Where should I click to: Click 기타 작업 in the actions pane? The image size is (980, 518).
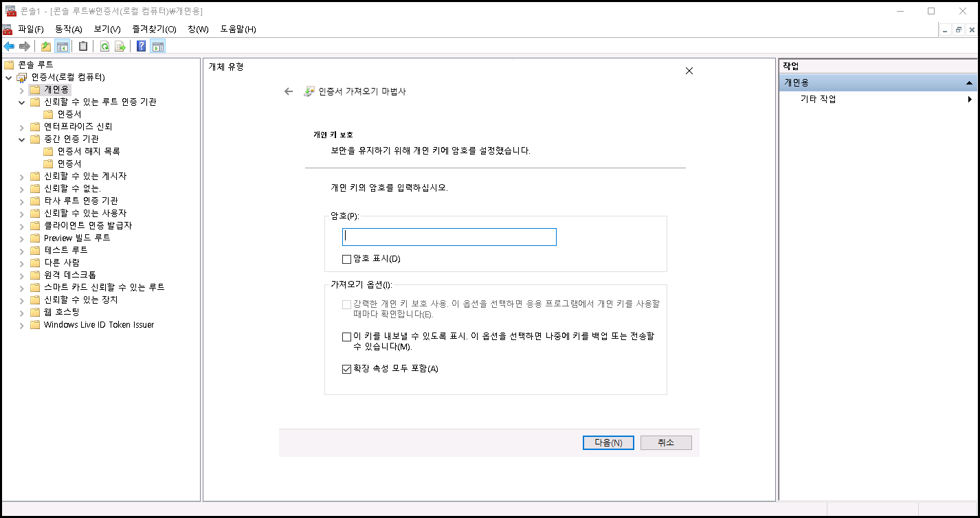(x=818, y=99)
